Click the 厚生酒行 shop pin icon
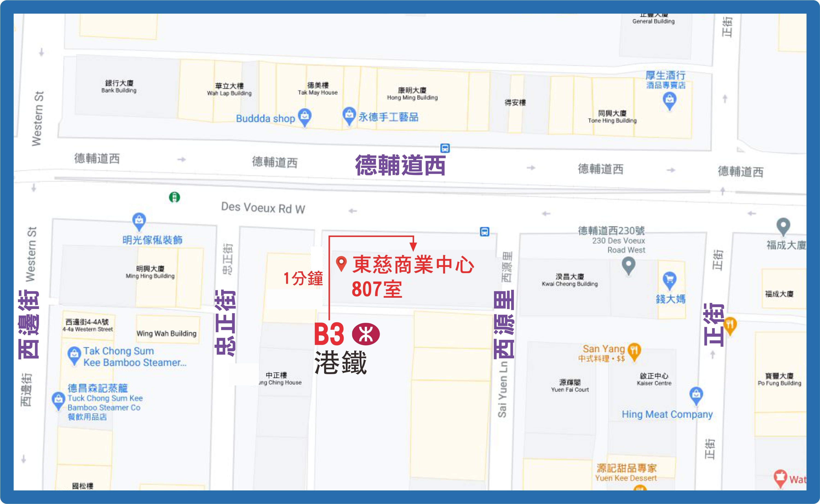The width and height of the screenshot is (820, 504). 670,101
